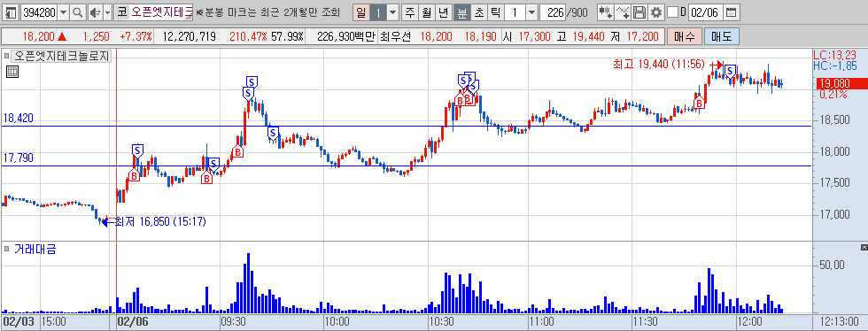Switch to 주 (weekly) chart period
Image resolution: width=868 pixels, height=331 pixels.
(409, 12)
